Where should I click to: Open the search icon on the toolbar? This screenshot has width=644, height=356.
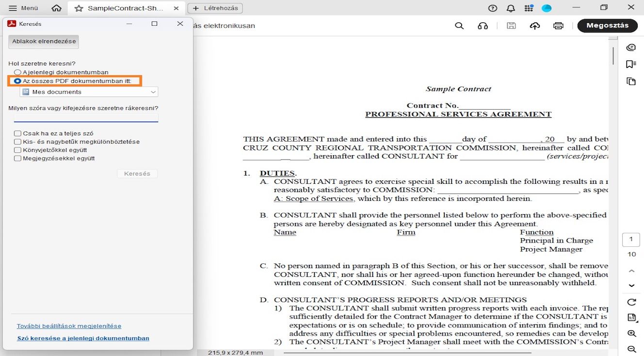tap(459, 26)
